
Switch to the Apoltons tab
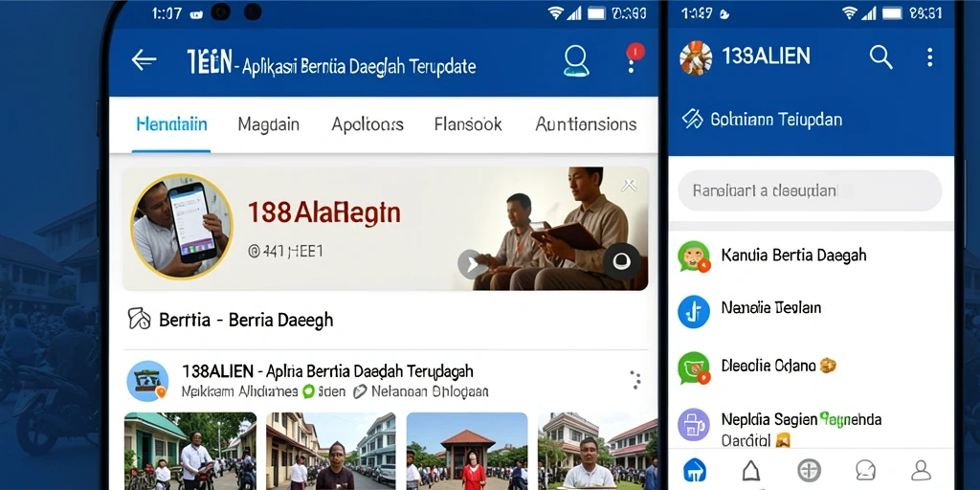tap(367, 123)
